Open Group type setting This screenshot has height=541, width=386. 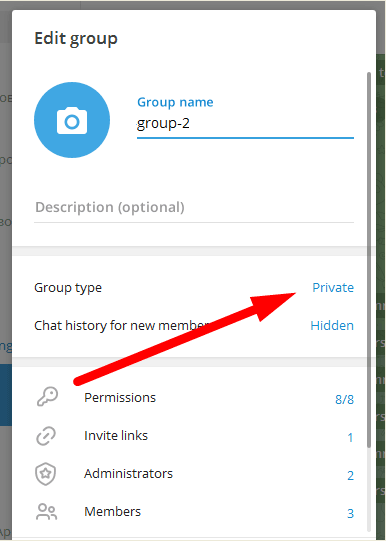click(x=194, y=287)
